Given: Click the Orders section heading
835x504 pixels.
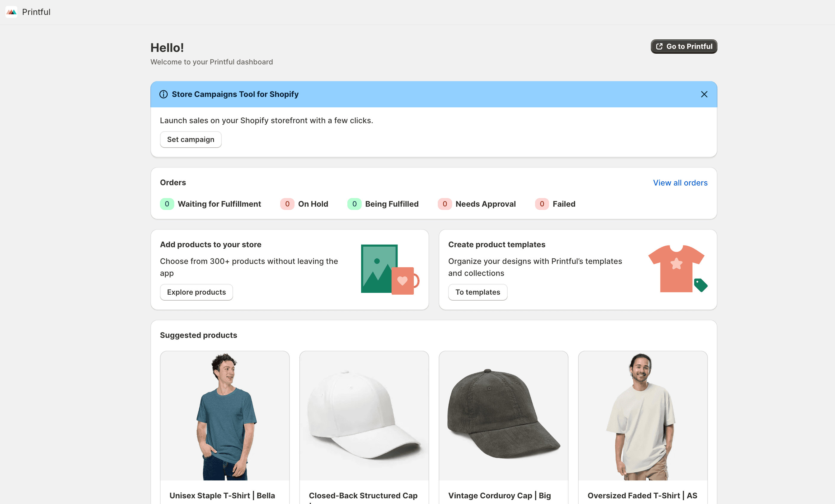Looking at the screenshot, I should [x=173, y=183].
